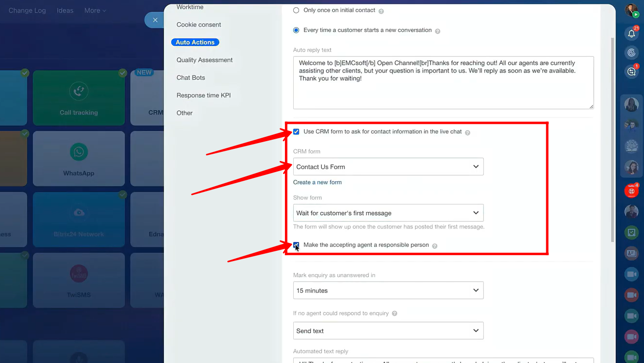
Task: Open the 15 minutes unanswered dropdown
Action: tap(388, 290)
